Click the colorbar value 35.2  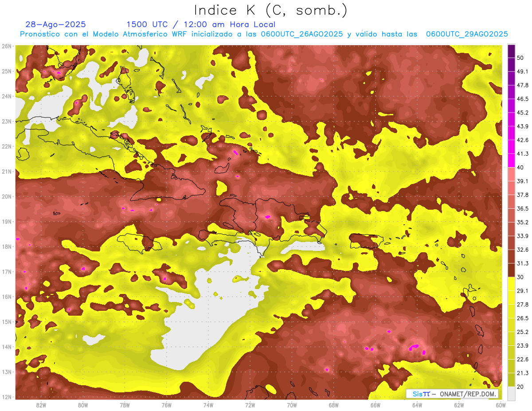point(523,223)
